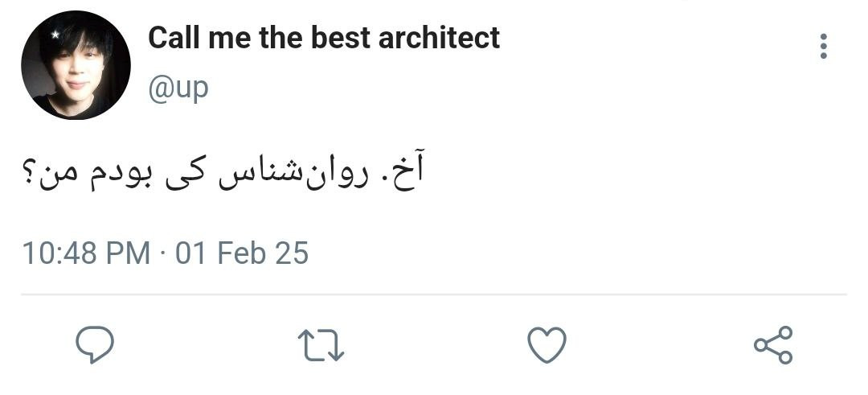Tap the share icon below the tweet

(x=773, y=344)
